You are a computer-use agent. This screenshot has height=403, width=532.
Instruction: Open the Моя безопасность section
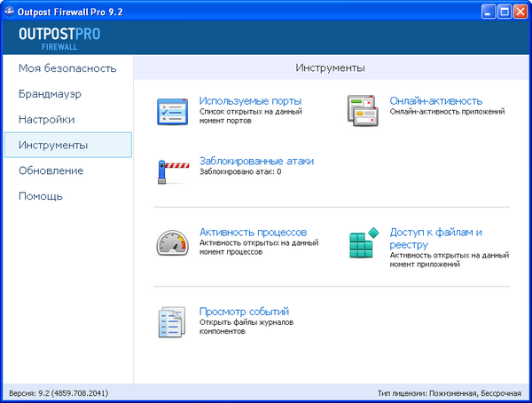tap(67, 67)
